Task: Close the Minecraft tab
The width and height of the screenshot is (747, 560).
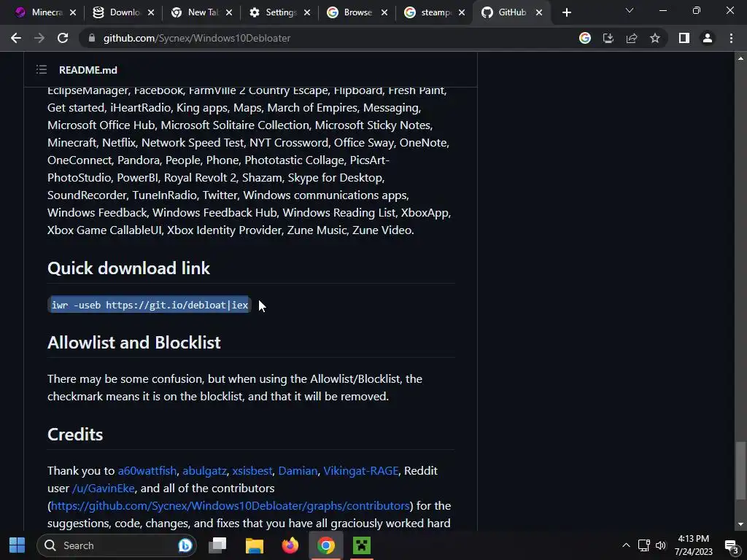Action: [x=73, y=12]
